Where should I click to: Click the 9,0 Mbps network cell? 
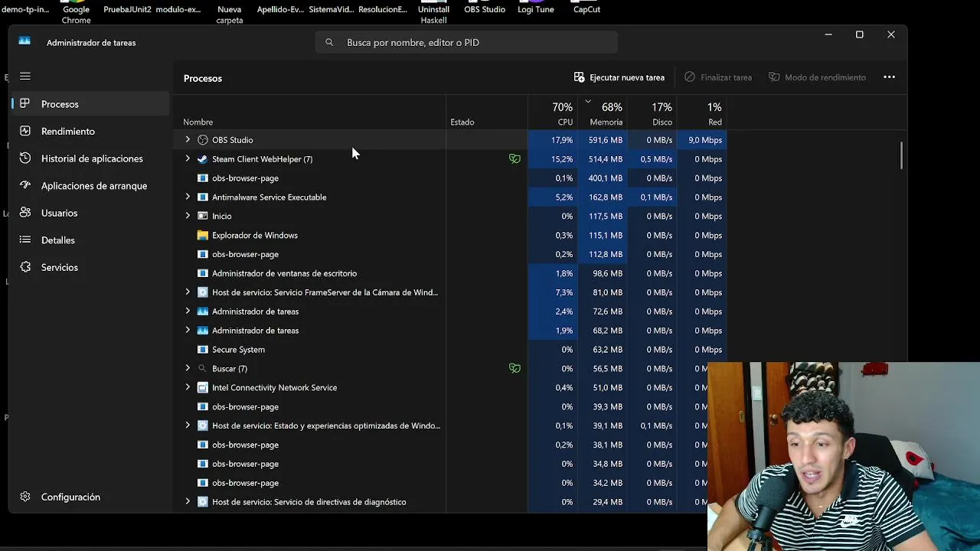pos(702,140)
